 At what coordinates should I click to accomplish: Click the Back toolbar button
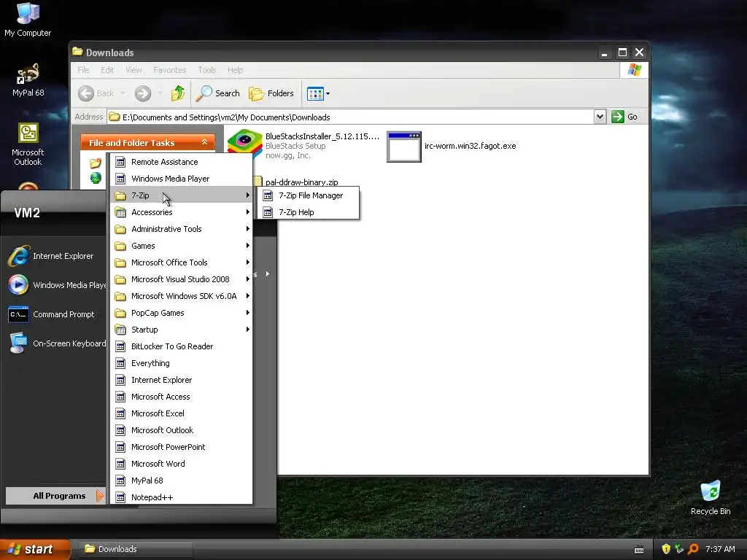97,93
